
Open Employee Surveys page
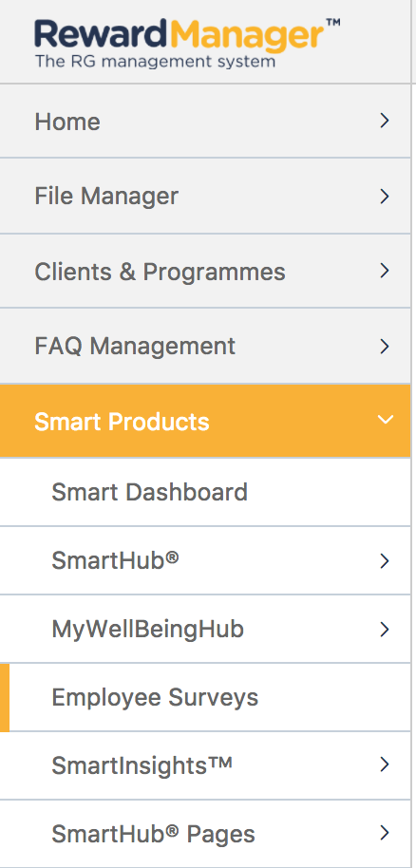pyautogui.click(x=155, y=697)
